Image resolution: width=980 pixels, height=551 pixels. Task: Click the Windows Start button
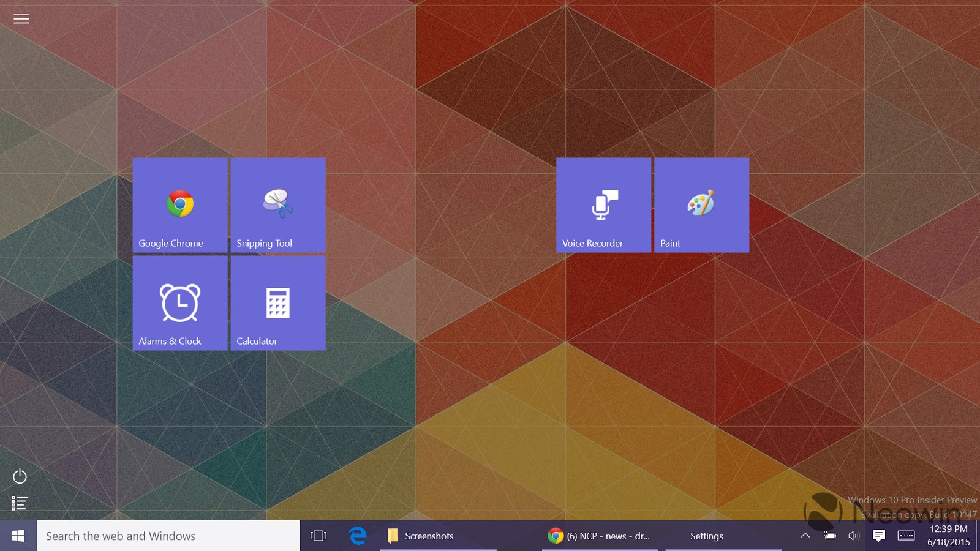18,536
